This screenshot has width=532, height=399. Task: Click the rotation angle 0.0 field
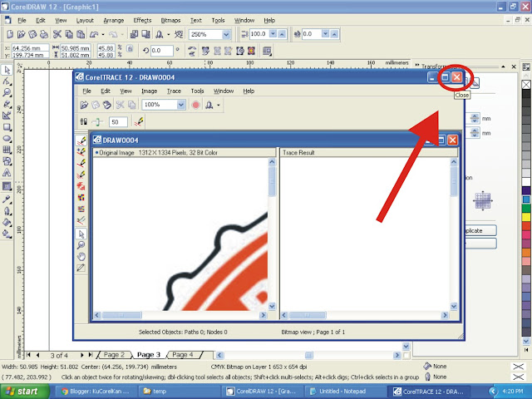(162, 51)
